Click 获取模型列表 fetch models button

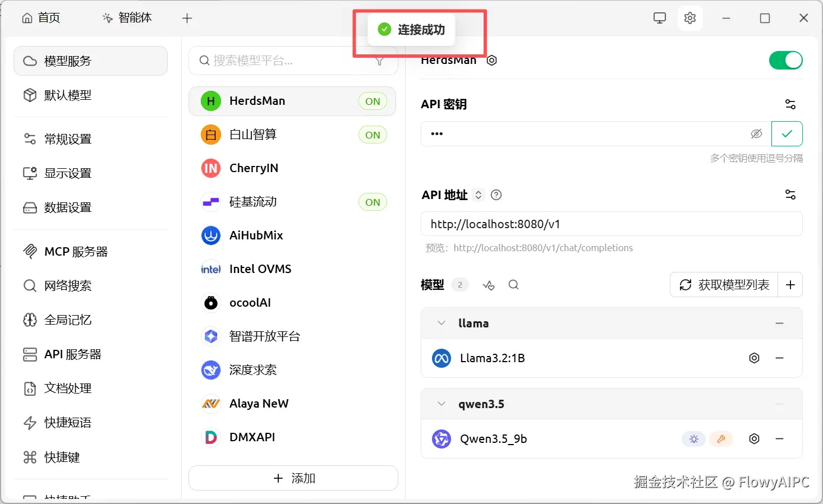724,285
